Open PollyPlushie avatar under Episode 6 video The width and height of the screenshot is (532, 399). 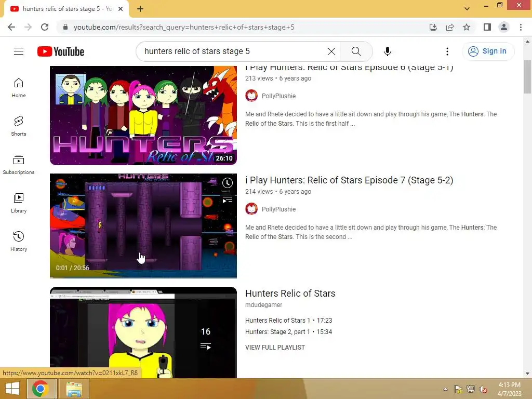coord(251,96)
